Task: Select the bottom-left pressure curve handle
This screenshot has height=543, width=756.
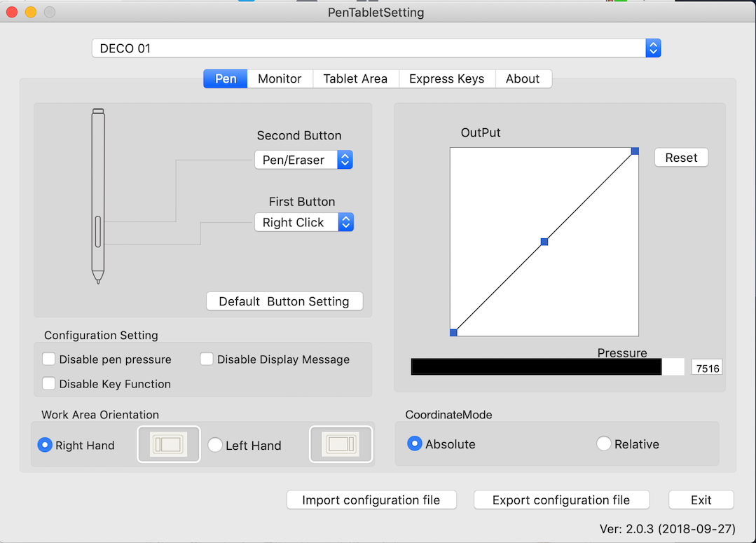Action: 453,332
